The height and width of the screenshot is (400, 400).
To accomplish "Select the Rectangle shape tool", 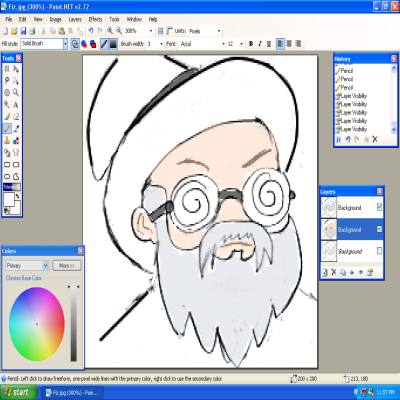I will click(7, 164).
